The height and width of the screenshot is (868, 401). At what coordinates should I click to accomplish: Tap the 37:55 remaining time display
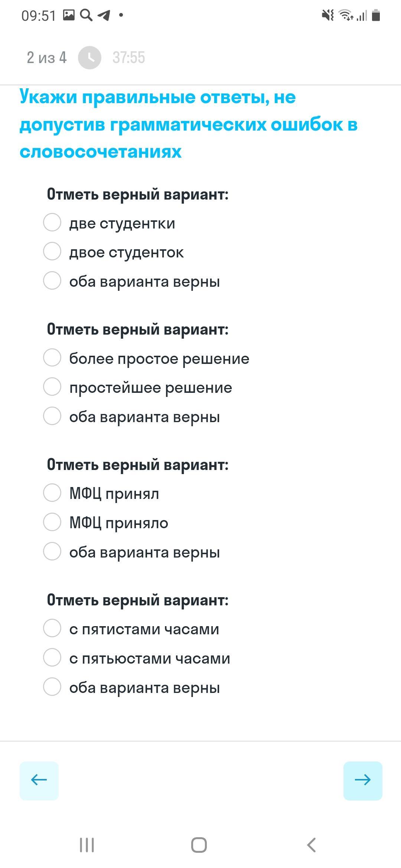[128, 58]
